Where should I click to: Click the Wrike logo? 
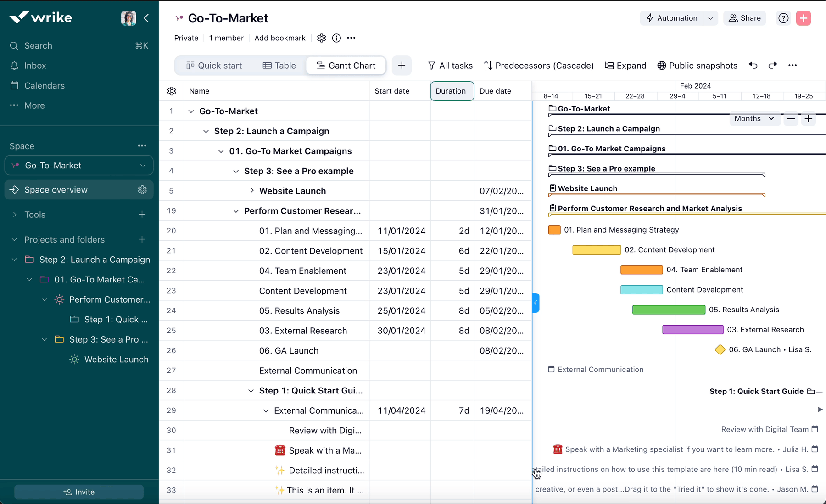click(40, 17)
